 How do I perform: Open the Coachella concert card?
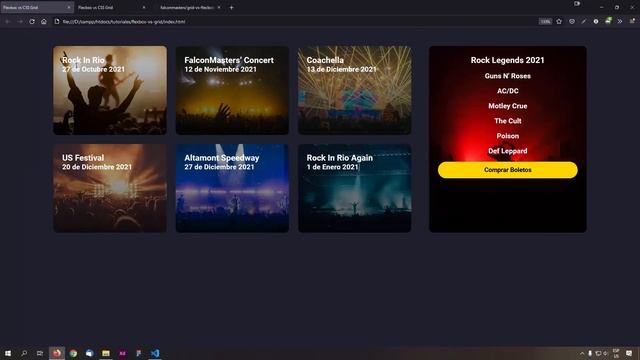click(355, 90)
